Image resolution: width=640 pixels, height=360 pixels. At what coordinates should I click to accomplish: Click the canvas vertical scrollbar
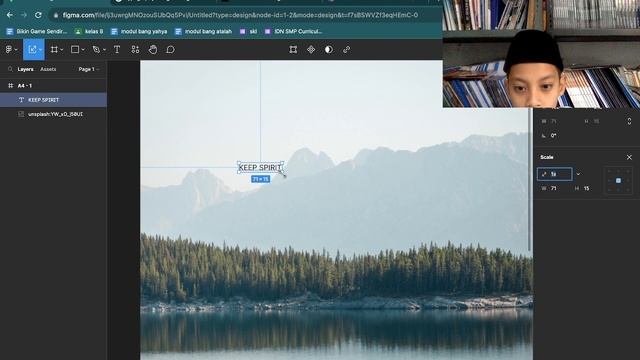[x=530, y=180]
